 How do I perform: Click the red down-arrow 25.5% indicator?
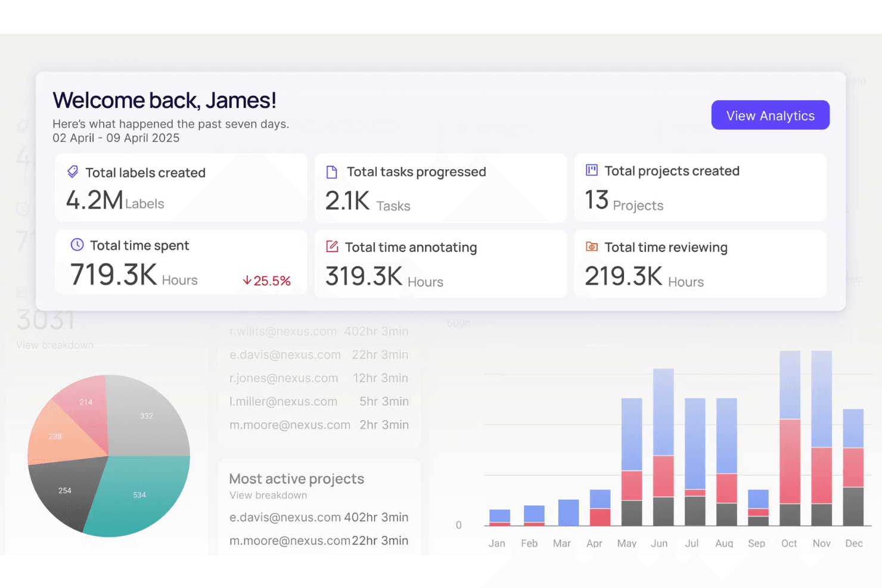[x=266, y=281]
